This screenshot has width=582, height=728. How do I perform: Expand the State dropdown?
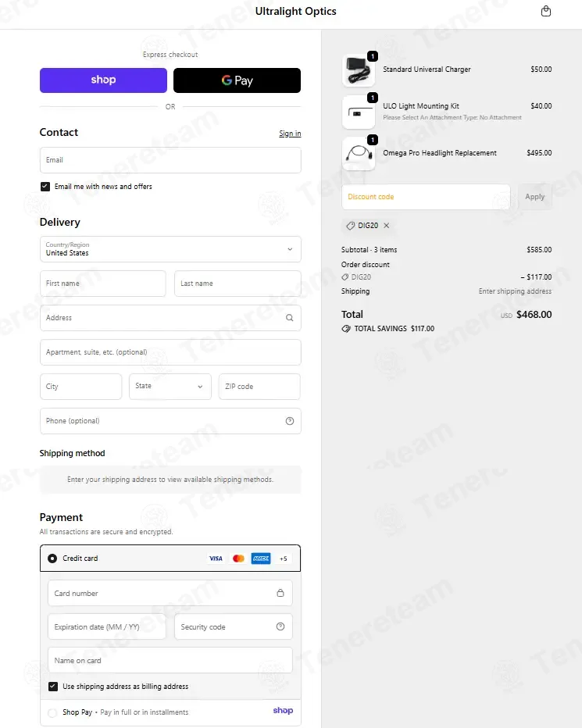point(170,387)
